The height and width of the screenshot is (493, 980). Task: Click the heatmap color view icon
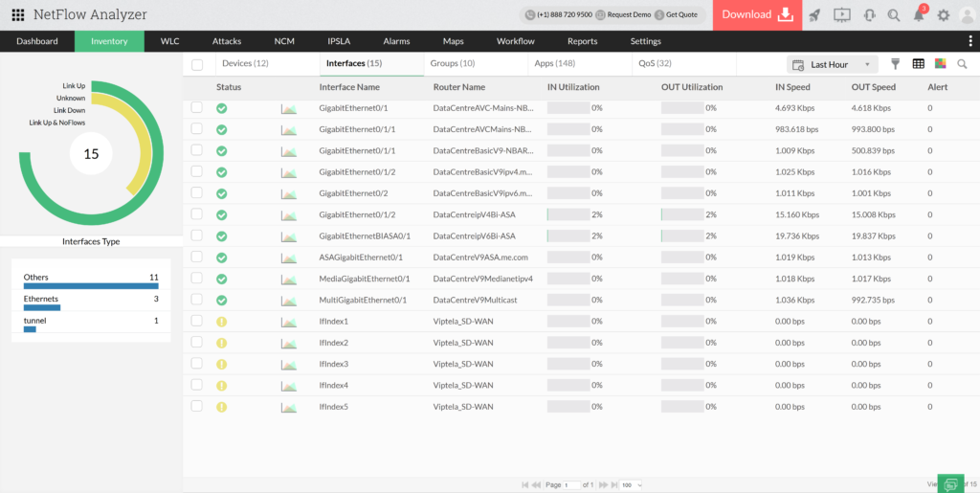point(940,64)
